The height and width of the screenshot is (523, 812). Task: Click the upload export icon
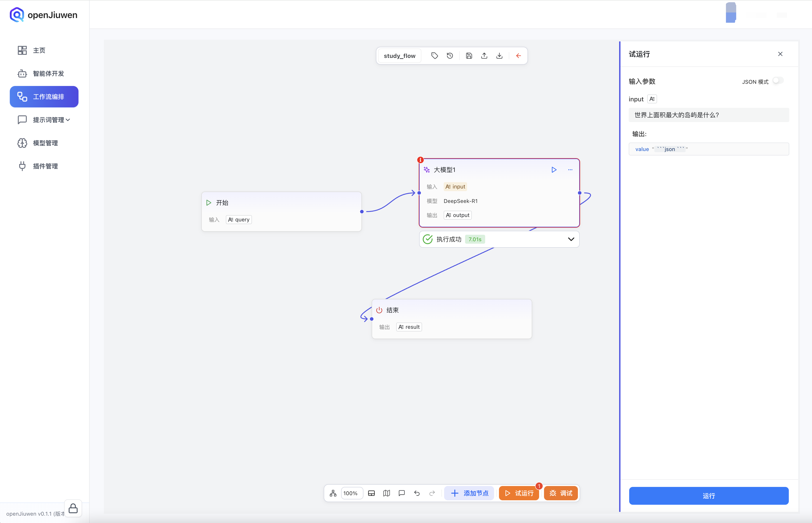coord(484,56)
